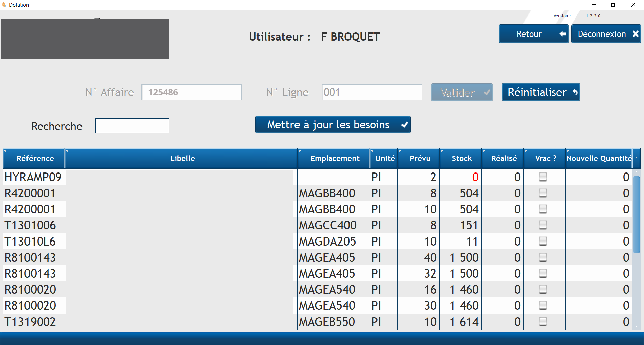
Task: Click R8100143 reference in the Prévu 40 row
Action: coord(34,257)
